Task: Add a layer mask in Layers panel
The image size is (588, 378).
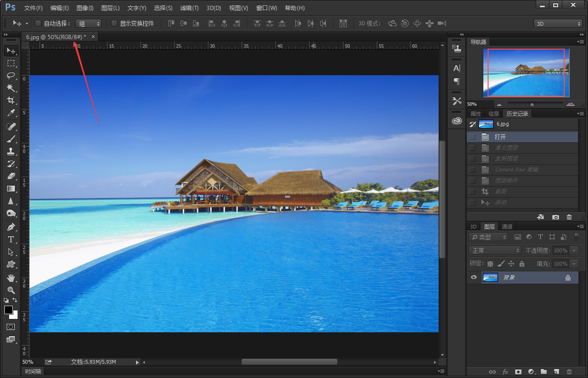Action: pos(518,372)
